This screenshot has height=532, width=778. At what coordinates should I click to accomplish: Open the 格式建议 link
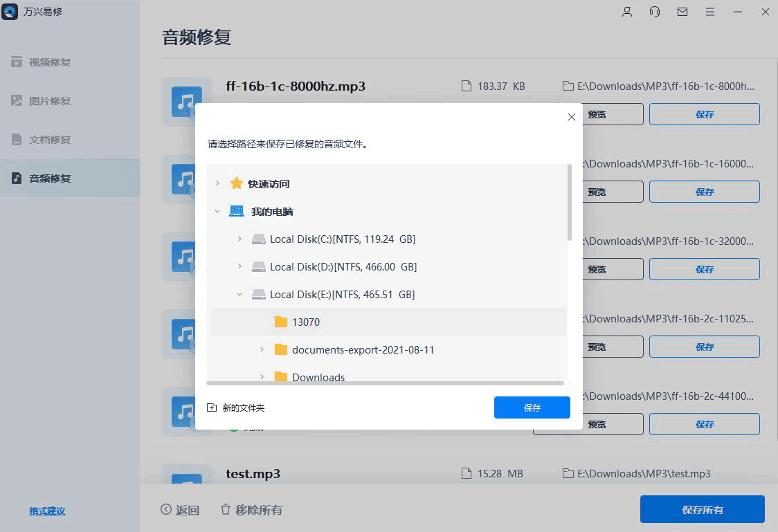46,511
